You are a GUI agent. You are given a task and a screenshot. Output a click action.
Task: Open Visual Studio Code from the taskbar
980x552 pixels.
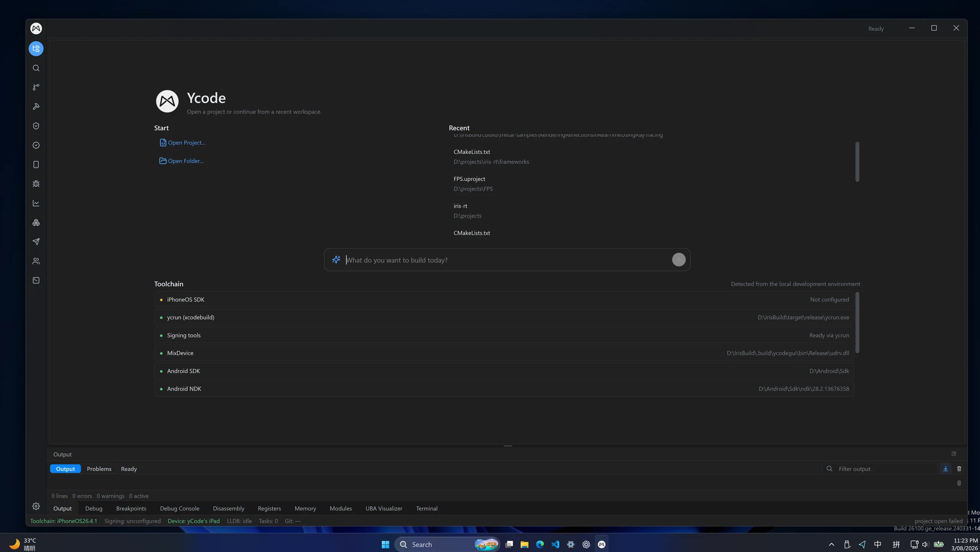click(555, 544)
